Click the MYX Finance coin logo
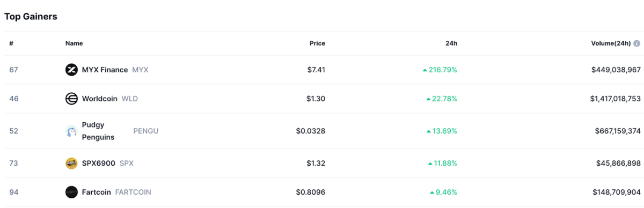 [71, 70]
